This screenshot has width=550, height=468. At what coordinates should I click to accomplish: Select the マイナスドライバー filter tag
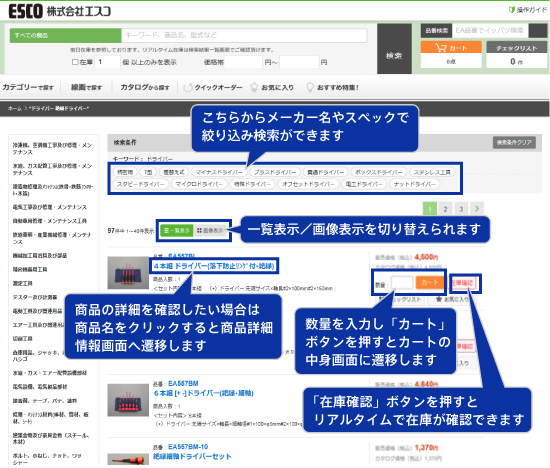219,172
